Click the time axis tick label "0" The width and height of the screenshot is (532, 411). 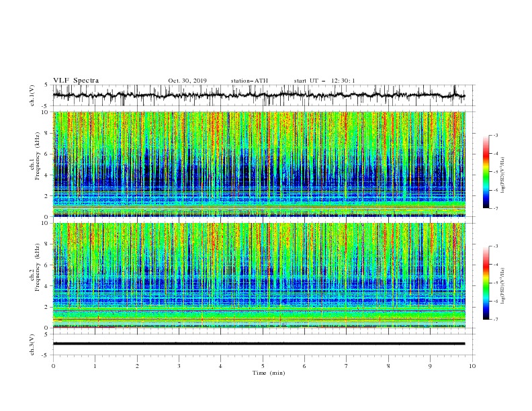coord(53,366)
